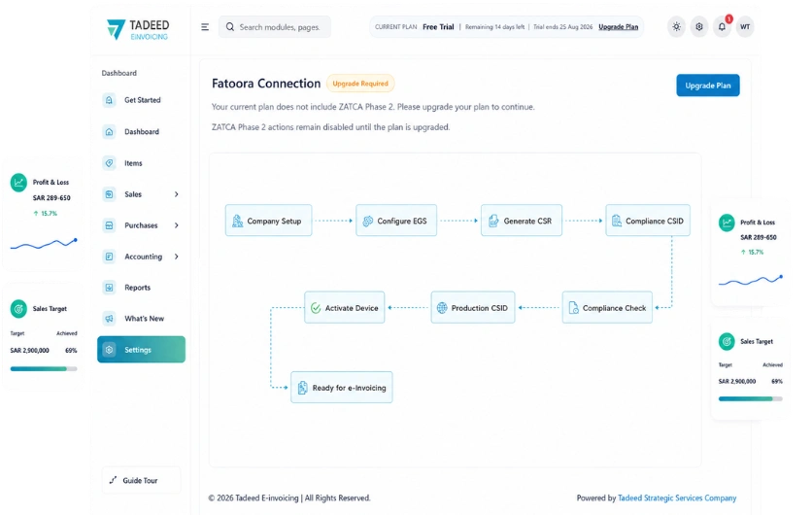Expand the Purchases submenu chevron
The width and height of the screenshot is (812, 515).
pyautogui.click(x=177, y=225)
